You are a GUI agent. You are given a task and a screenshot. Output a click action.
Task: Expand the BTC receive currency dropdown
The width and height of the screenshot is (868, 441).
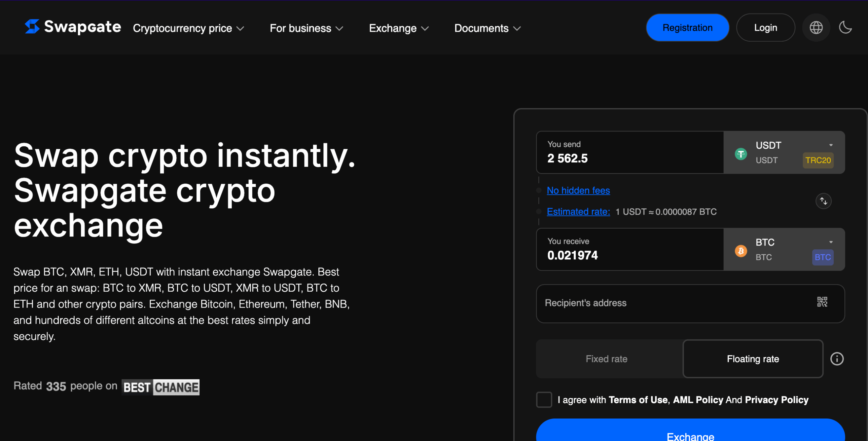(x=784, y=250)
